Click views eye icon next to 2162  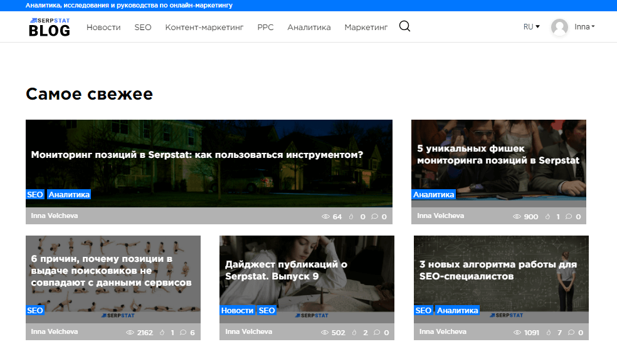130,333
